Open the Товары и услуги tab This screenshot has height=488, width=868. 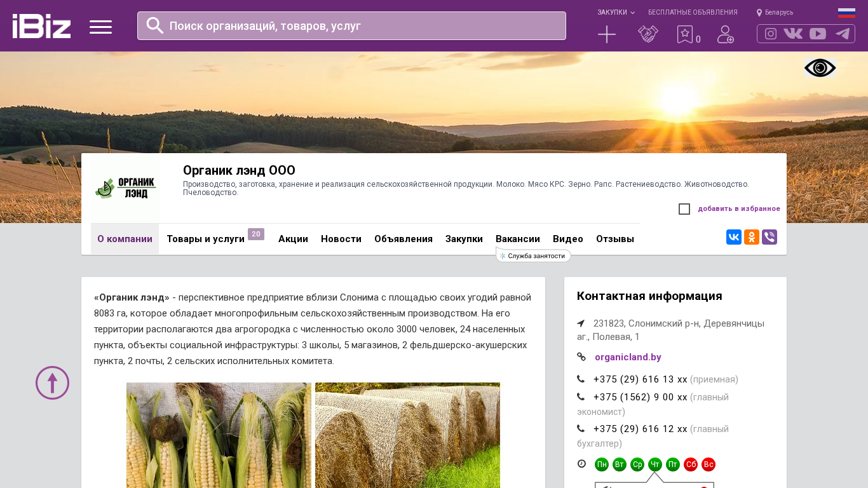click(205, 239)
